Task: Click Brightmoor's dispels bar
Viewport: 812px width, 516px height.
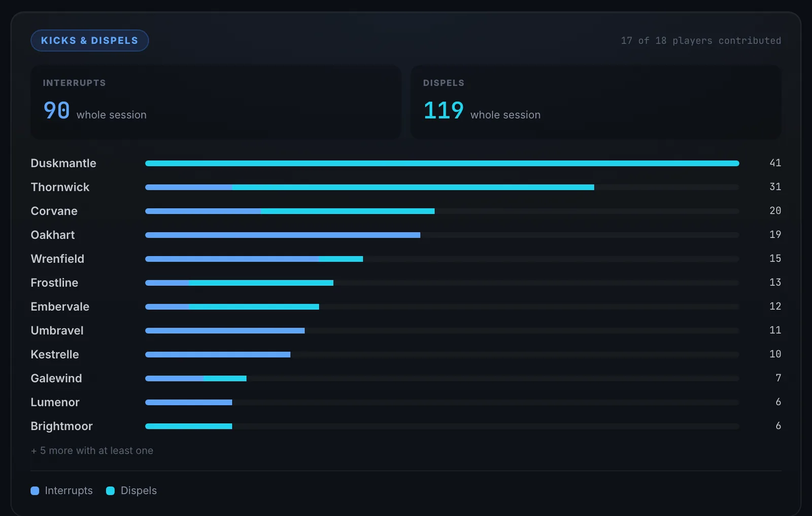Action: coord(189,426)
